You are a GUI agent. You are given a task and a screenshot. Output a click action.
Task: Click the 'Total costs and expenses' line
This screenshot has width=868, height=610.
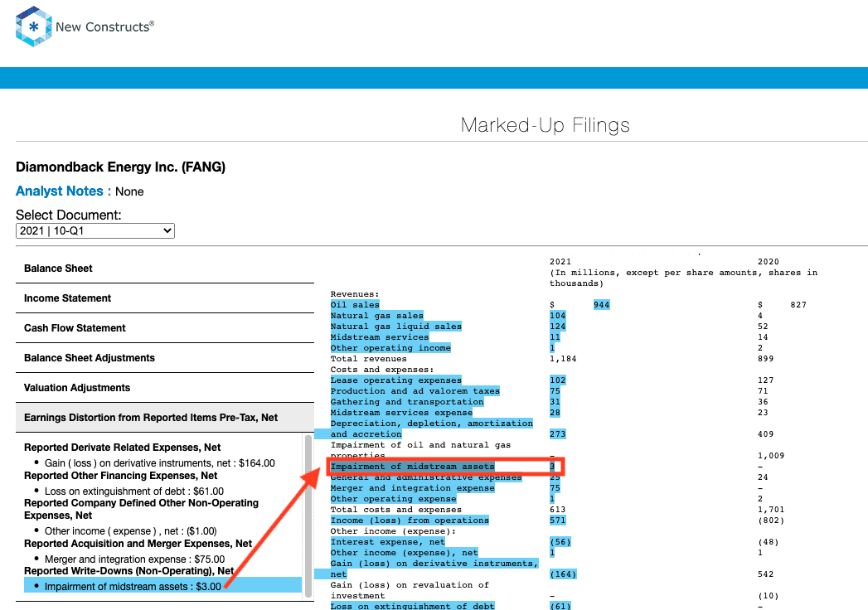pos(395,510)
